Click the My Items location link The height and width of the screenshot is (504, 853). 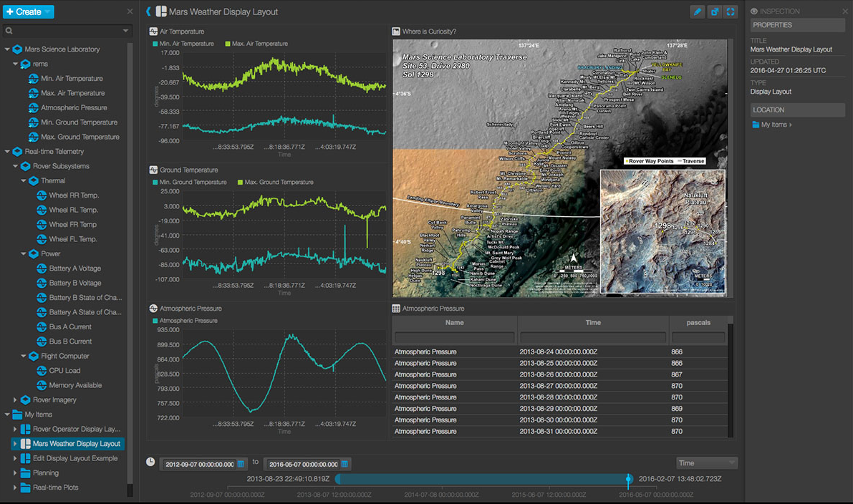tap(773, 125)
